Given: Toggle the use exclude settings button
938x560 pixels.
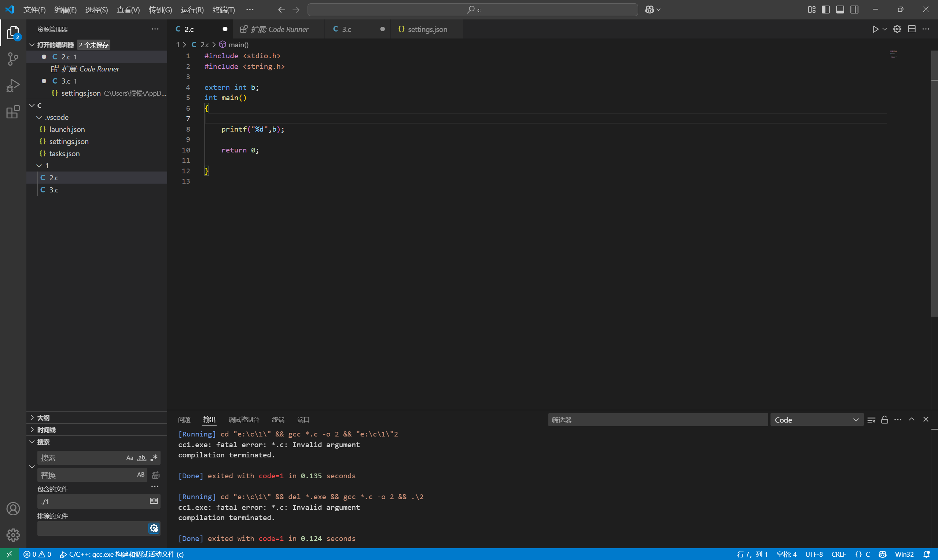Looking at the screenshot, I should point(154,528).
